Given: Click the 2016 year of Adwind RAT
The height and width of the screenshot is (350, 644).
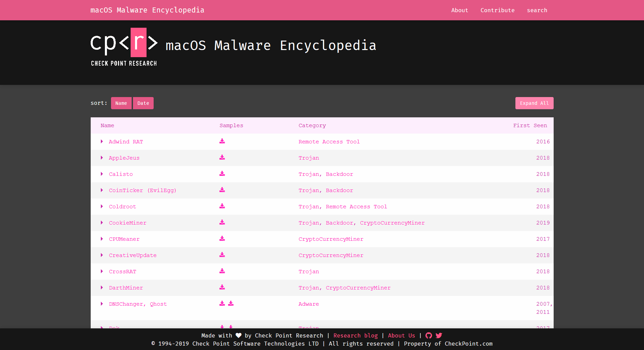Looking at the screenshot, I should [543, 142].
